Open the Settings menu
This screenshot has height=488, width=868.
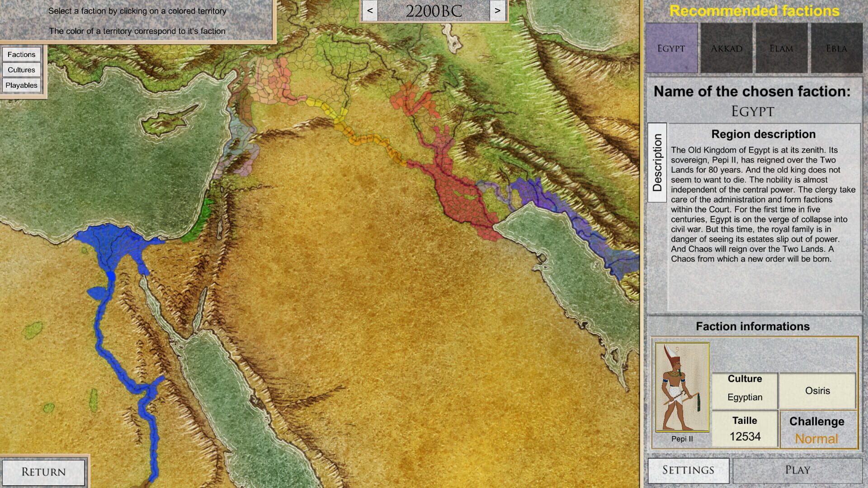(x=688, y=470)
